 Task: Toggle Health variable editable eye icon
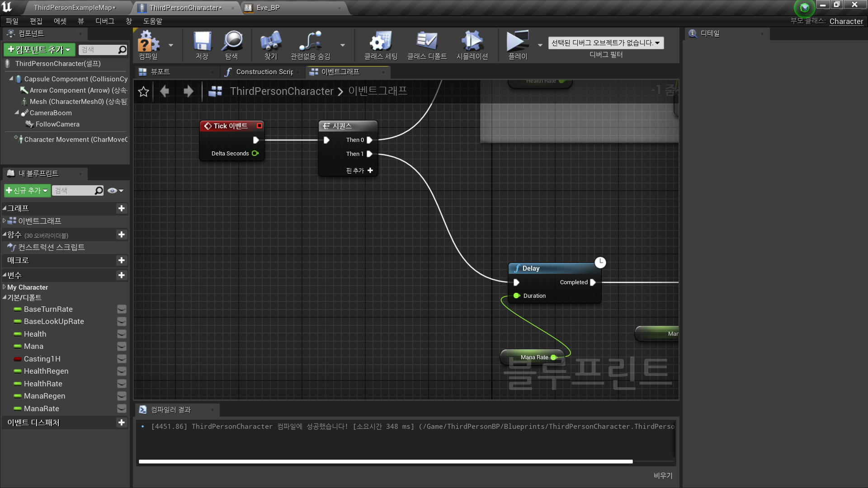[122, 334]
